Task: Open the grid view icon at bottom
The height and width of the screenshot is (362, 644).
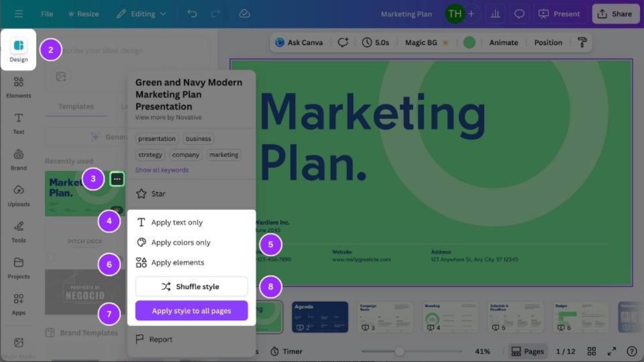Action: 592,351
